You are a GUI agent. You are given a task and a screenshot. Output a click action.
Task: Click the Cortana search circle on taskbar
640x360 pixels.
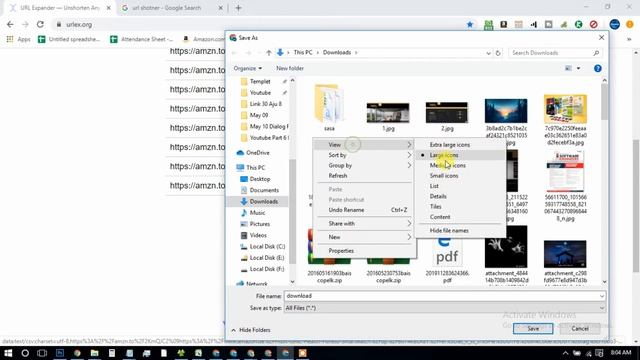tap(25, 353)
